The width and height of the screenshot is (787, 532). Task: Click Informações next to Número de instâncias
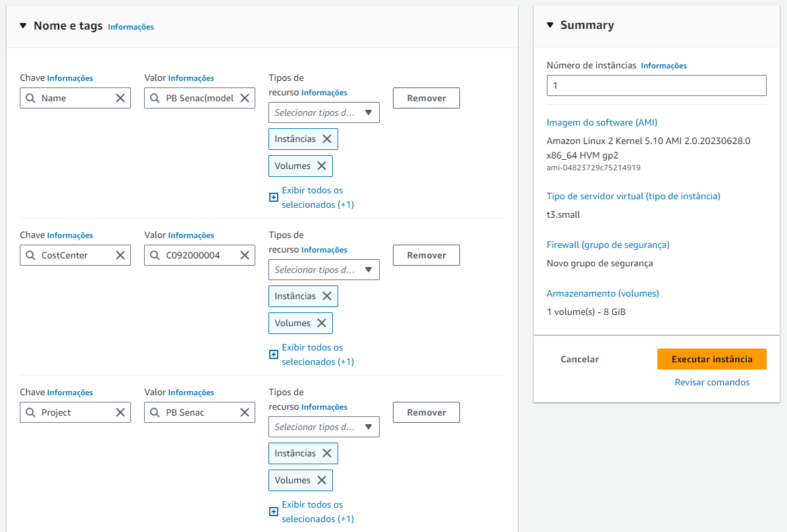664,65
